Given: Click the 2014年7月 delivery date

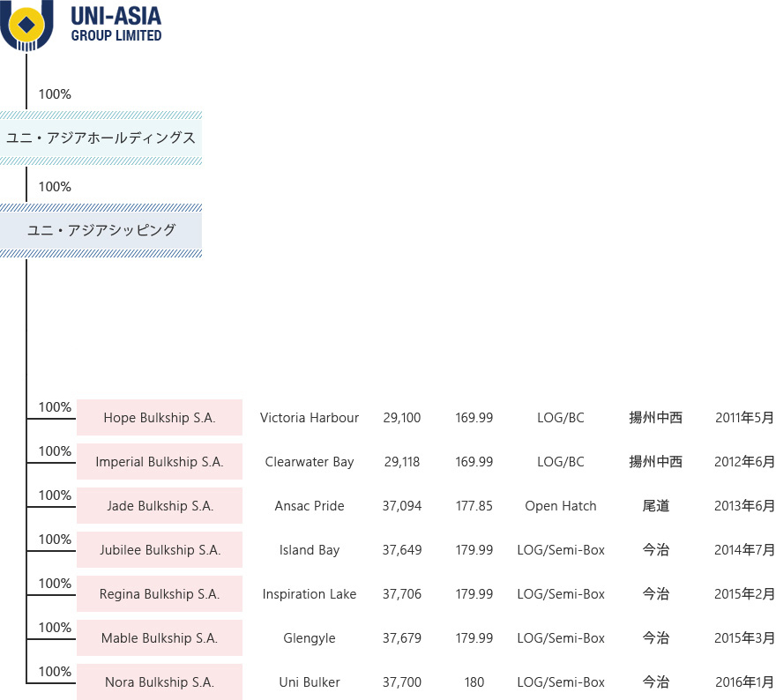Looking at the screenshot, I should tap(745, 549).
